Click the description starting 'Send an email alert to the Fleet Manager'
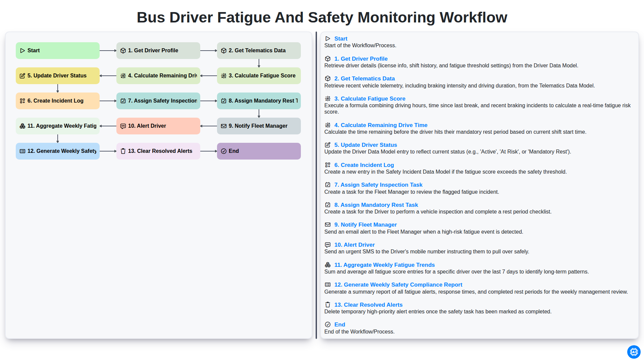The image size is (644, 362). 424,232
